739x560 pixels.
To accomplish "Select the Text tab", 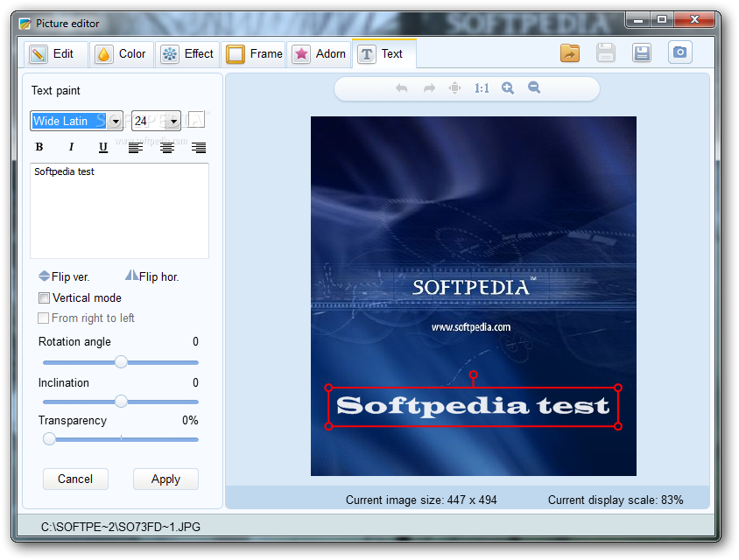I will 384,53.
